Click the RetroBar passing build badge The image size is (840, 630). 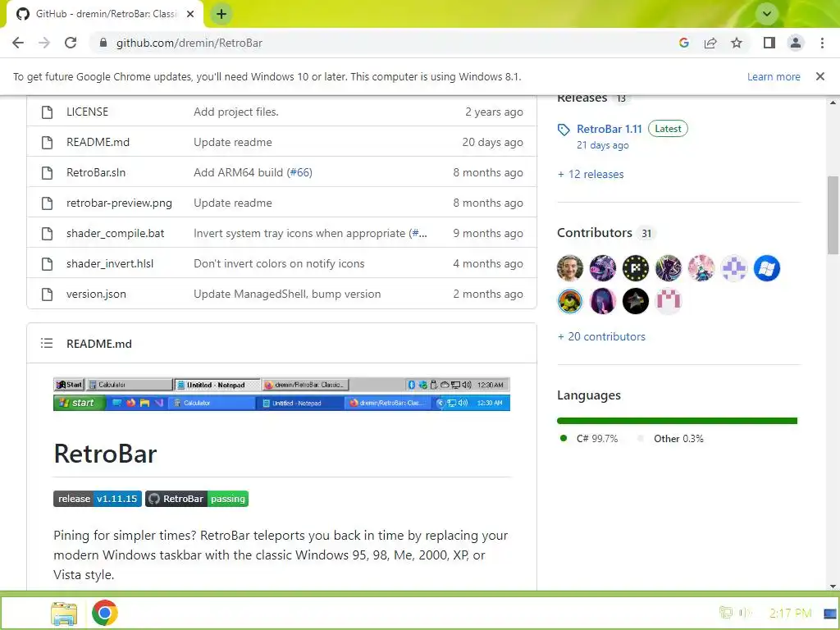click(x=197, y=499)
